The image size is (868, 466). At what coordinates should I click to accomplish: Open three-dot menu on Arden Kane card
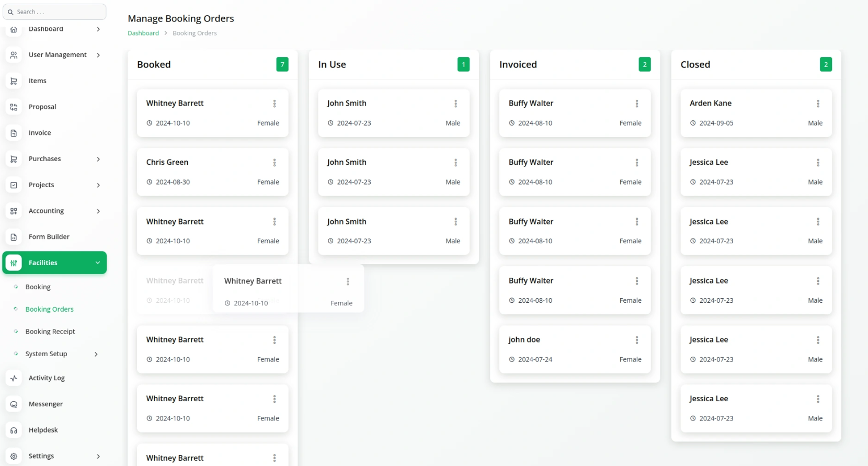tap(818, 104)
